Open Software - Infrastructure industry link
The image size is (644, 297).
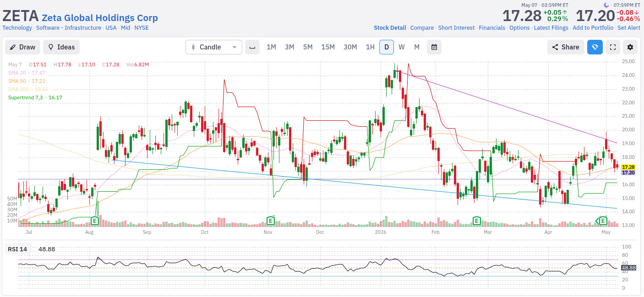[x=69, y=28]
